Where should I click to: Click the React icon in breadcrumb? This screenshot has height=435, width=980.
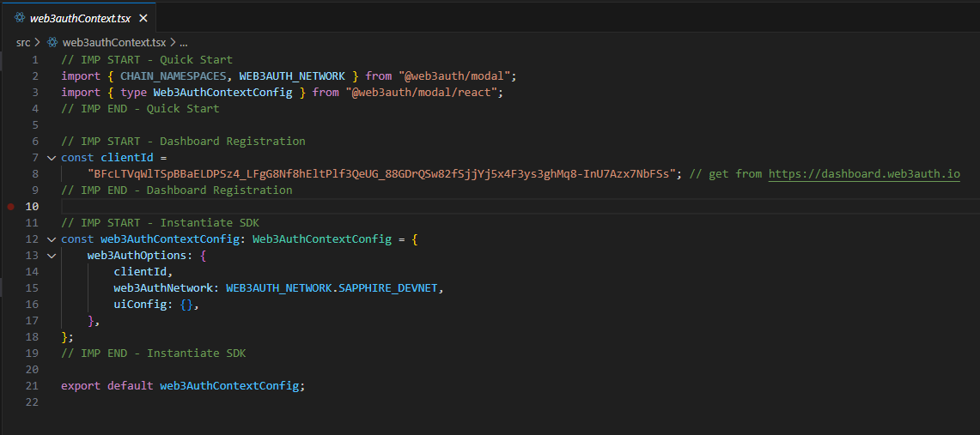[x=52, y=42]
